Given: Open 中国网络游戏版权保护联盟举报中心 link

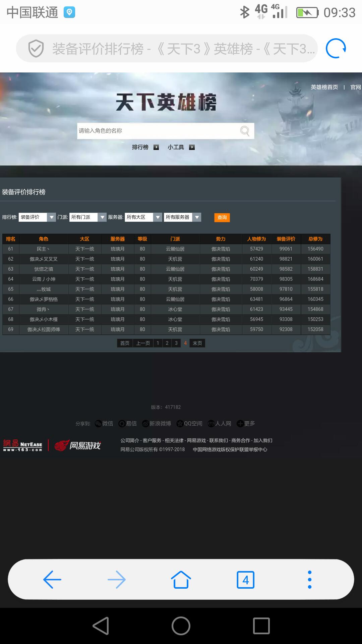Looking at the screenshot, I should point(230,449).
